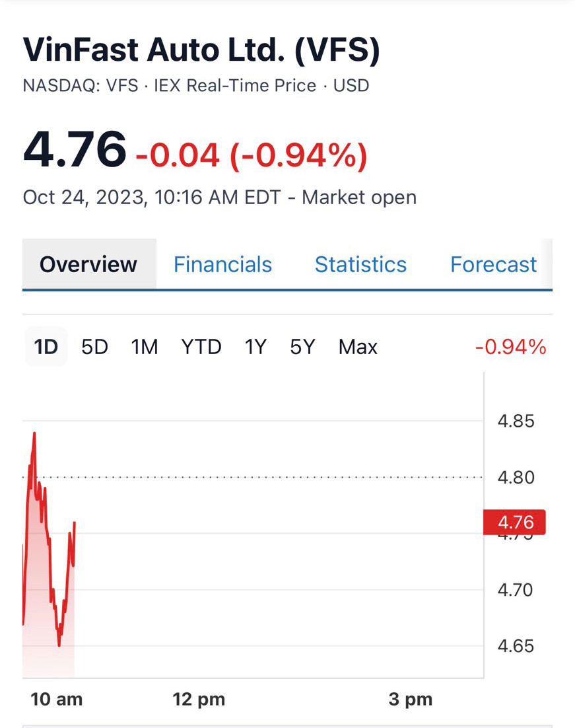Click the VinFast Auto Ltd. (VFS) heading

coord(201,51)
